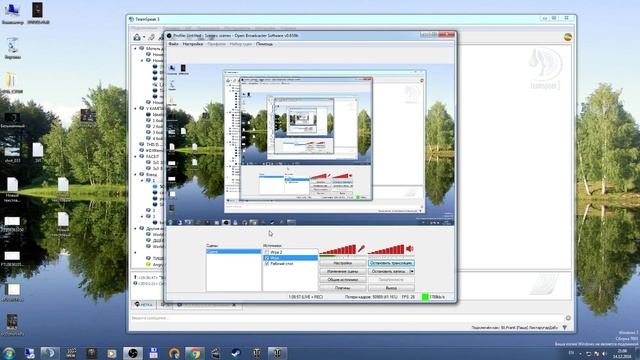
Task: Open Steam from the taskbar
Action: point(236,353)
